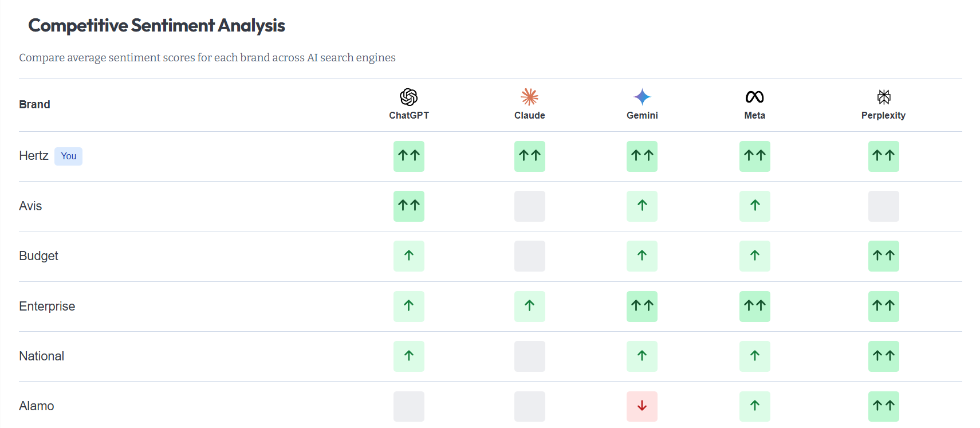
Task: Click the Gemini sparkle logo icon
Action: pyautogui.click(x=642, y=97)
